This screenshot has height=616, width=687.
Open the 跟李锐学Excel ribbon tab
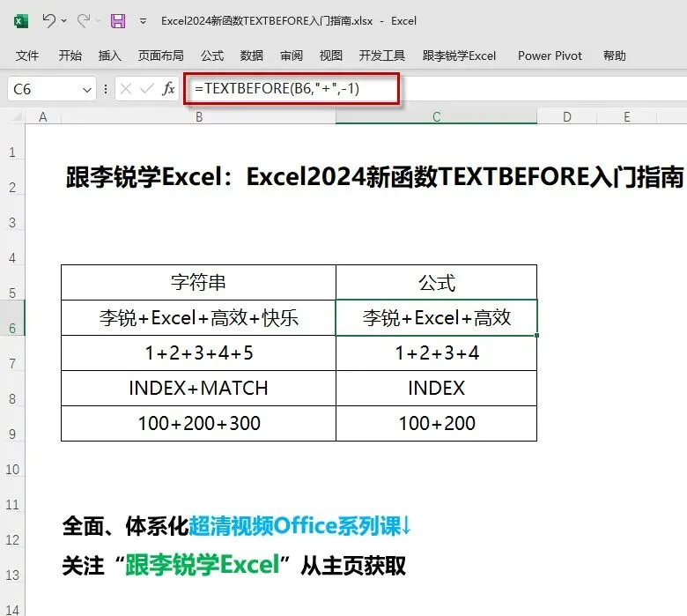[459, 56]
